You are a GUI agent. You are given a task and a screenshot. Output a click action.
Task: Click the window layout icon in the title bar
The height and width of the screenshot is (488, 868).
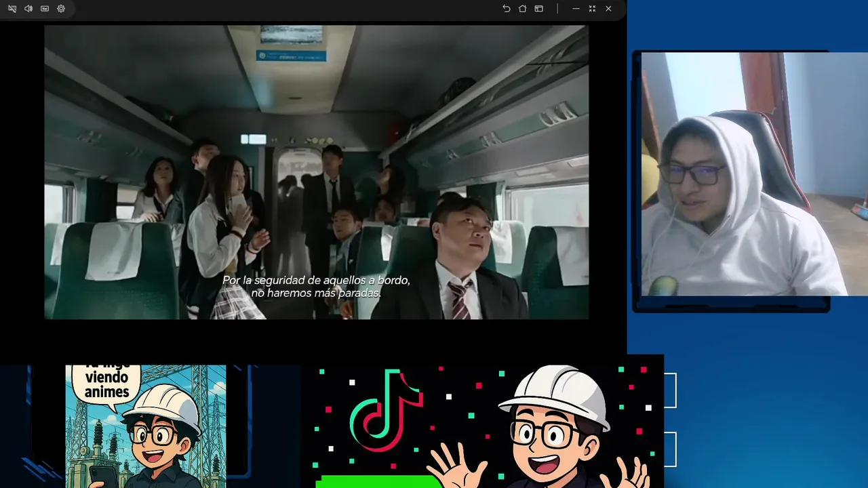pyautogui.click(x=538, y=9)
